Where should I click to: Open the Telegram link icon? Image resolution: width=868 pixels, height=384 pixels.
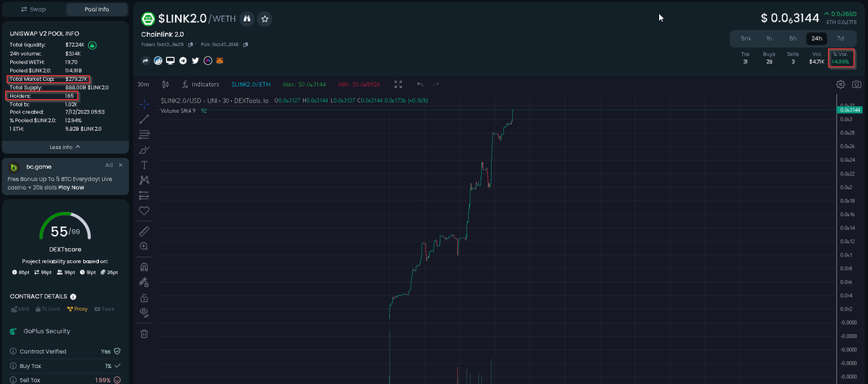(183, 61)
